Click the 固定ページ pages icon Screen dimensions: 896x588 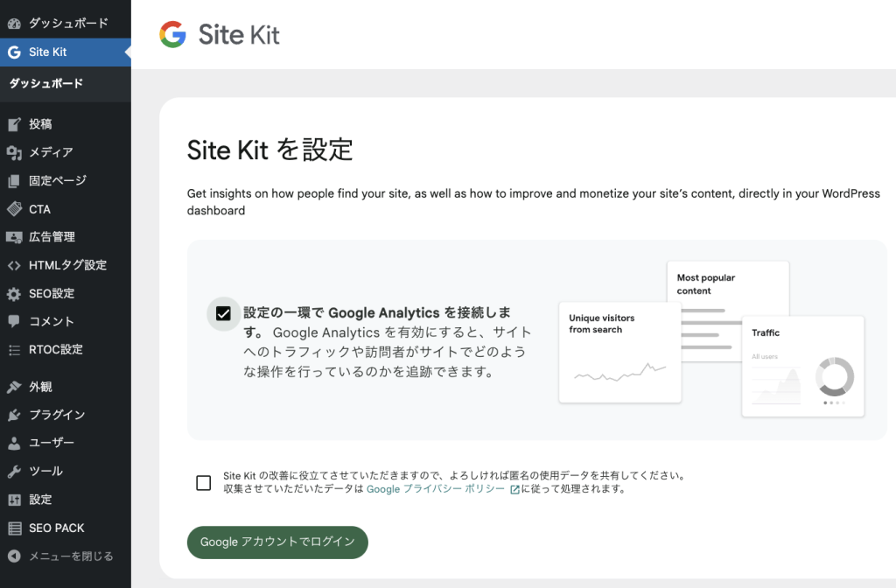[x=13, y=180]
